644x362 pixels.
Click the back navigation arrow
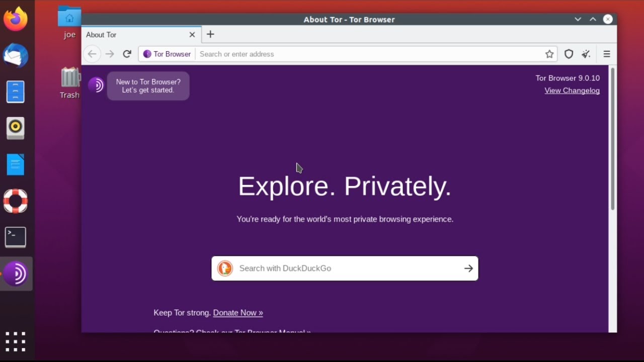click(x=92, y=54)
